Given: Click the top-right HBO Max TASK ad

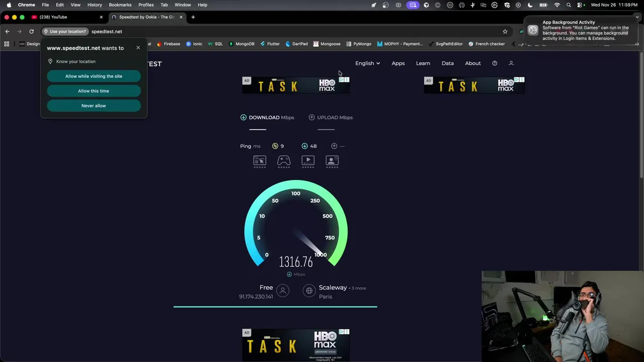Looking at the screenshot, I should click(x=474, y=85).
